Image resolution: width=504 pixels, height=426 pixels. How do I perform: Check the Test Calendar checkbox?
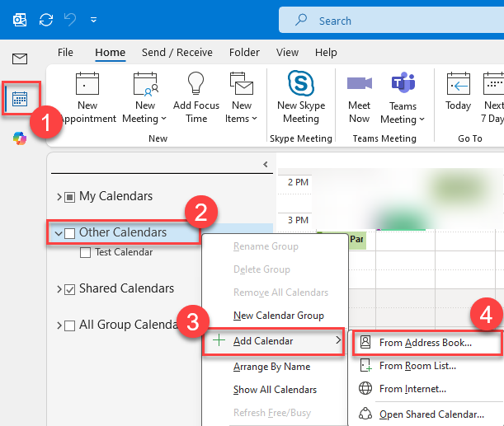click(x=85, y=253)
